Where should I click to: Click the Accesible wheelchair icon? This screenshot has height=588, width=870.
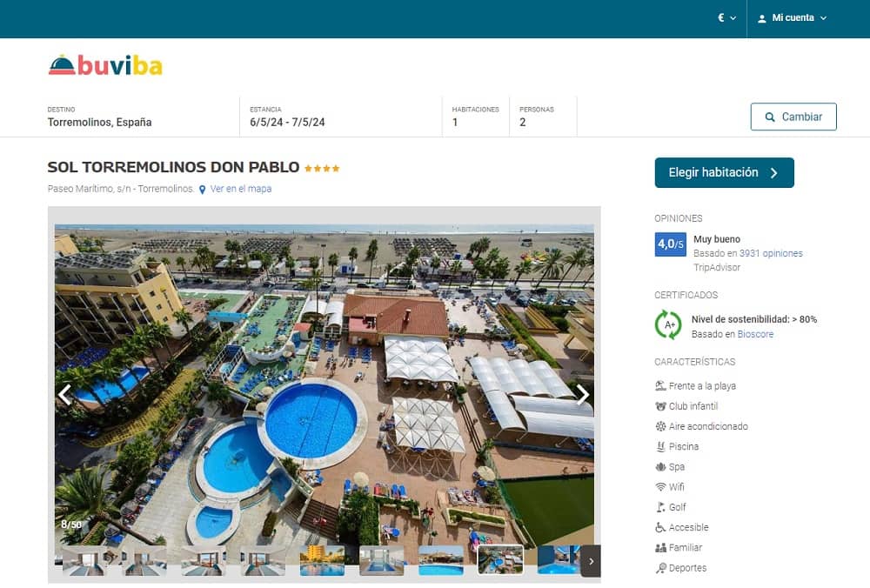660,527
